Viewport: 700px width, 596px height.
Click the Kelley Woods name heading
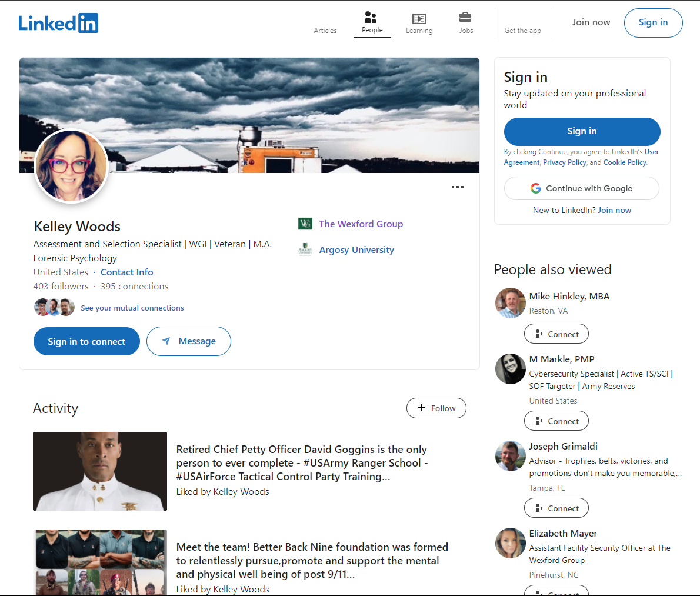coord(77,227)
